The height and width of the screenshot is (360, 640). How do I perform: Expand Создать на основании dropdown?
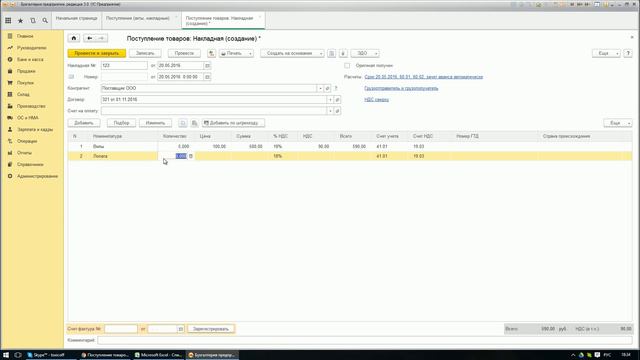pyautogui.click(x=321, y=53)
